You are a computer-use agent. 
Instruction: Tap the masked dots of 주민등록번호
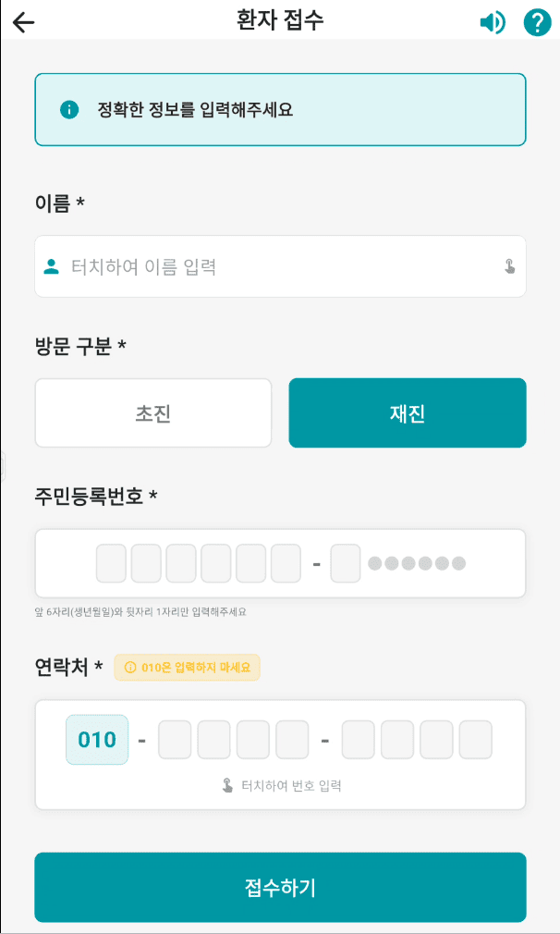point(417,563)
